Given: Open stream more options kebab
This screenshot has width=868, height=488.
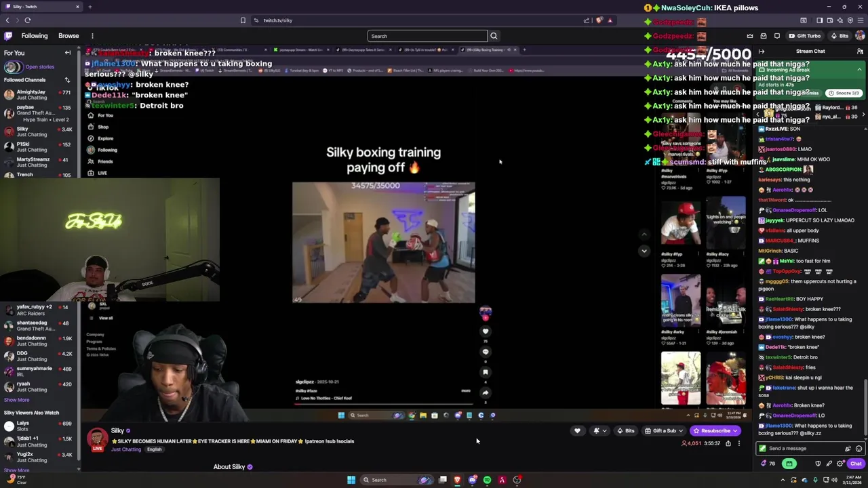Looking at the screenshot, I should tap(739, 443).
